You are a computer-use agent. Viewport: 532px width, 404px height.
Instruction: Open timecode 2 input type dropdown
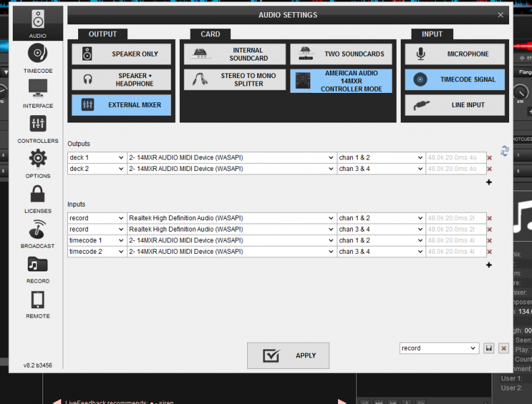97,251
